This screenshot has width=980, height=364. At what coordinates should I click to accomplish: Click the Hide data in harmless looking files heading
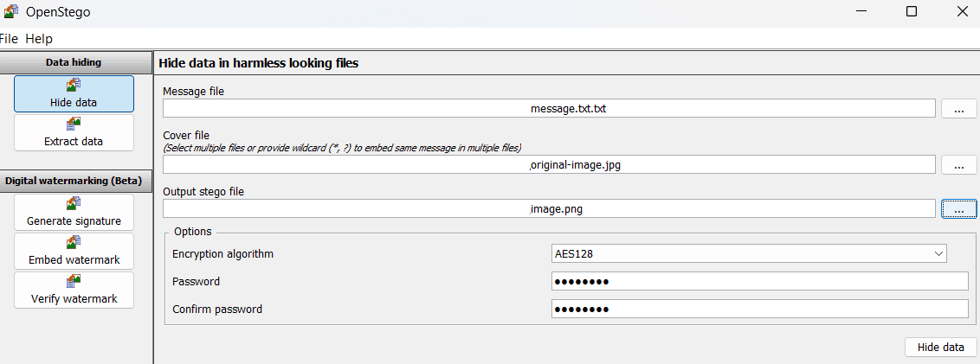coord(258,63)
